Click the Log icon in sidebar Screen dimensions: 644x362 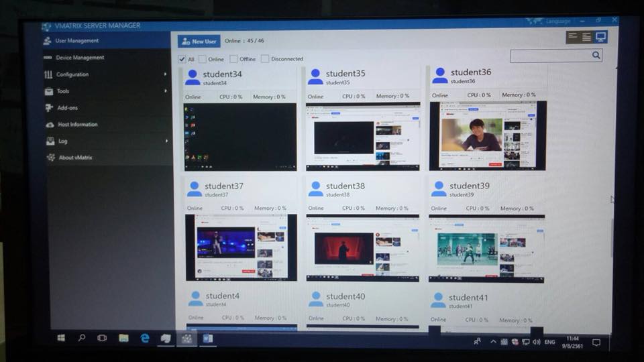[x=50, y=141]
